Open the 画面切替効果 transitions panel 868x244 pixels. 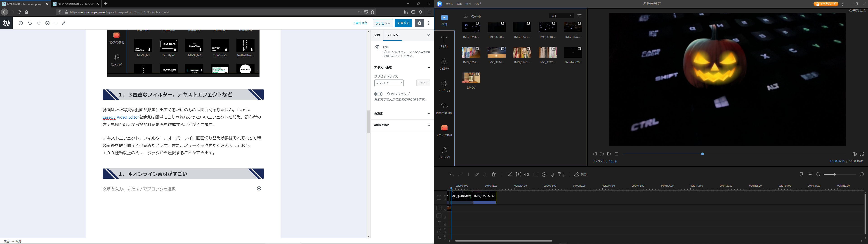(x=444, y=108)
